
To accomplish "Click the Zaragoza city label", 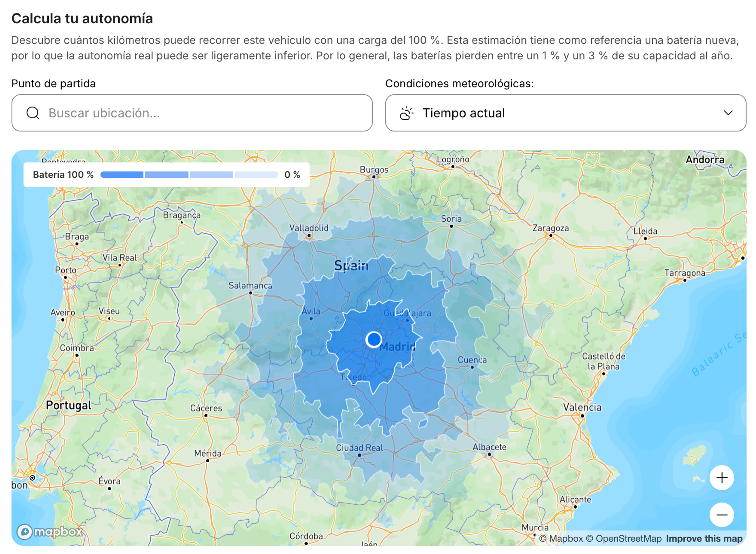I will pyautogui.click(x=550, y=228).
